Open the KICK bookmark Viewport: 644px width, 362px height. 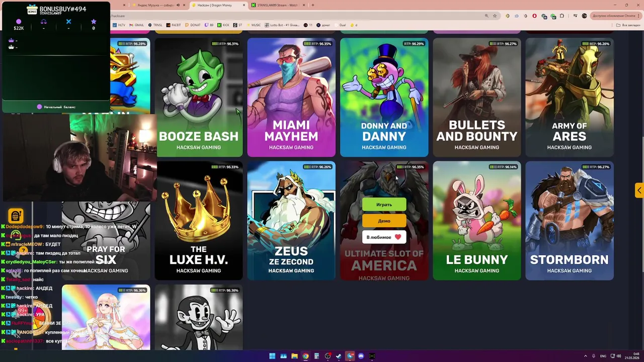(x=224, y=25)
